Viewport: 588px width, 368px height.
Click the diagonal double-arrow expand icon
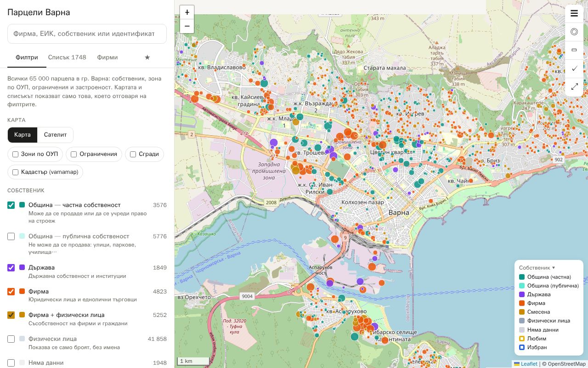pos(574,87)
